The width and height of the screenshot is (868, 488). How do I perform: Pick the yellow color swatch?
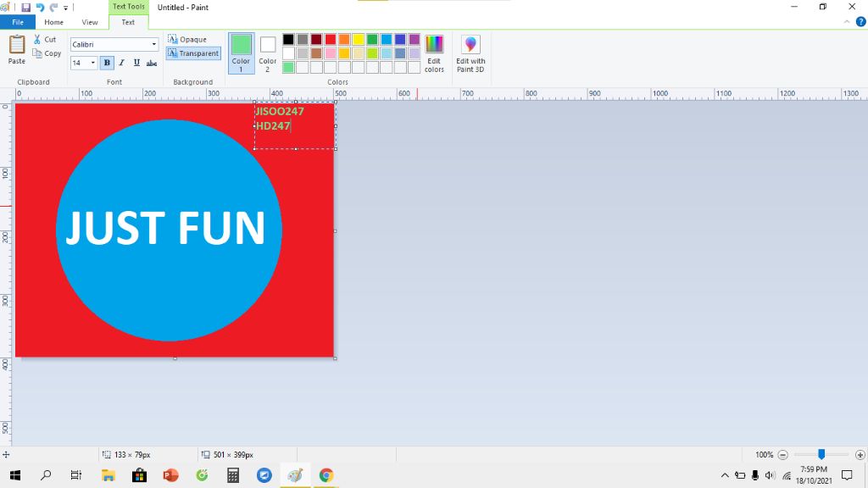(x=359, y=39)
